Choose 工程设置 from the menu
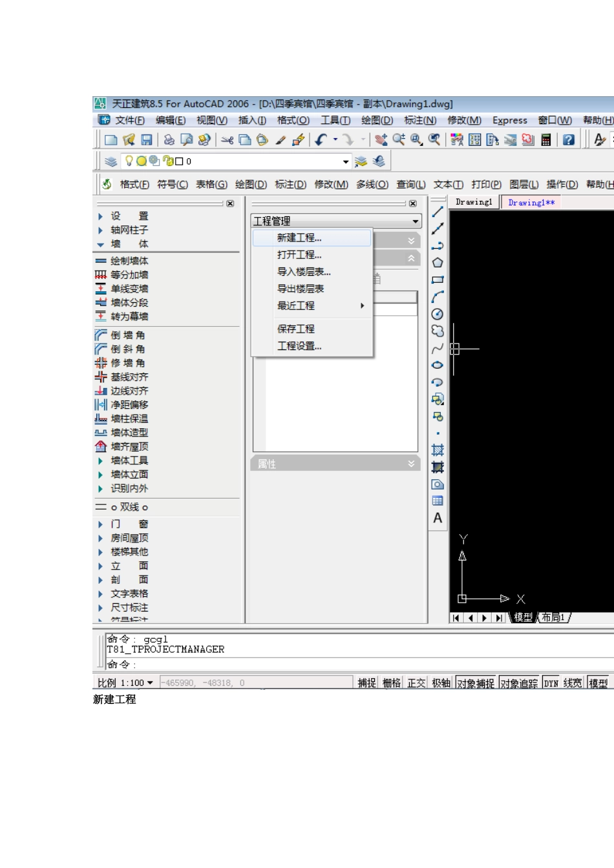This screenshot has height=868, width=614. tap(312, 346)
